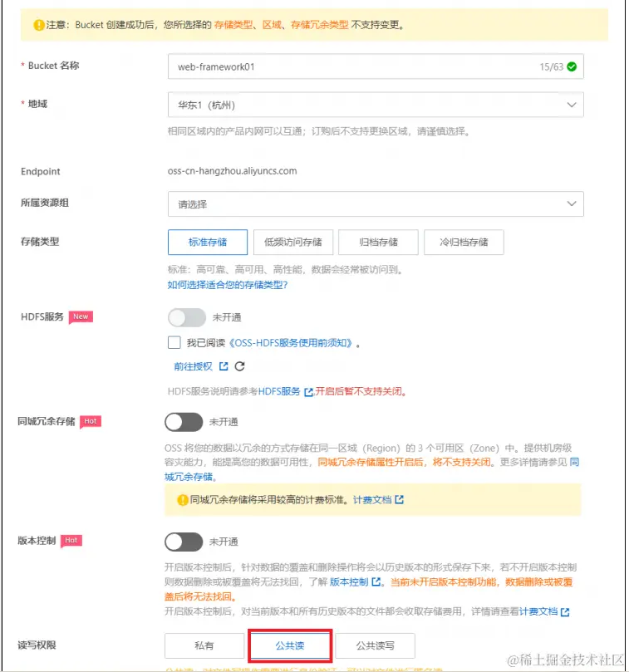This screenshot has height=672, width=629.
Task: Open 计费文档 link under version control description
Action: pos(538,611)
